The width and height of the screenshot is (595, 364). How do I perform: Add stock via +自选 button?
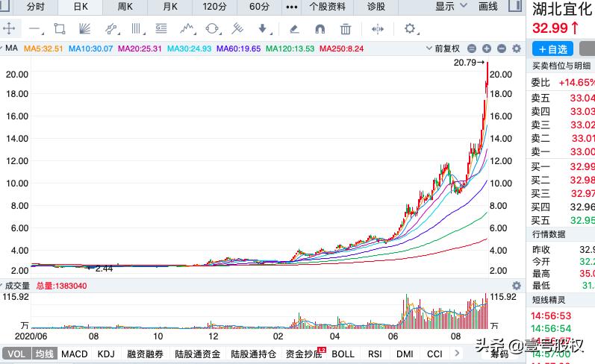(552, 49)
